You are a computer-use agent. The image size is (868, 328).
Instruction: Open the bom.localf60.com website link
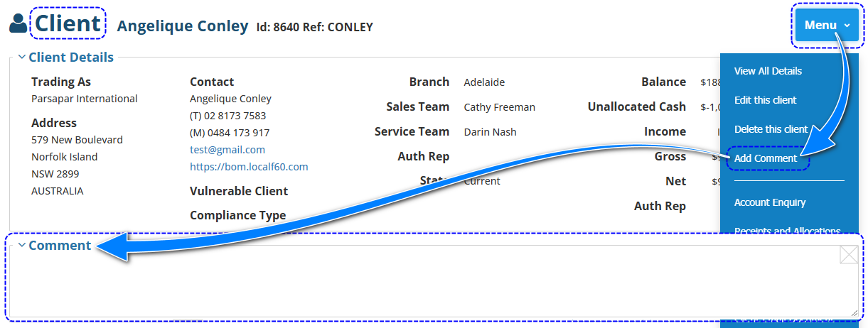pyautogui.click(x=249, y=167)
